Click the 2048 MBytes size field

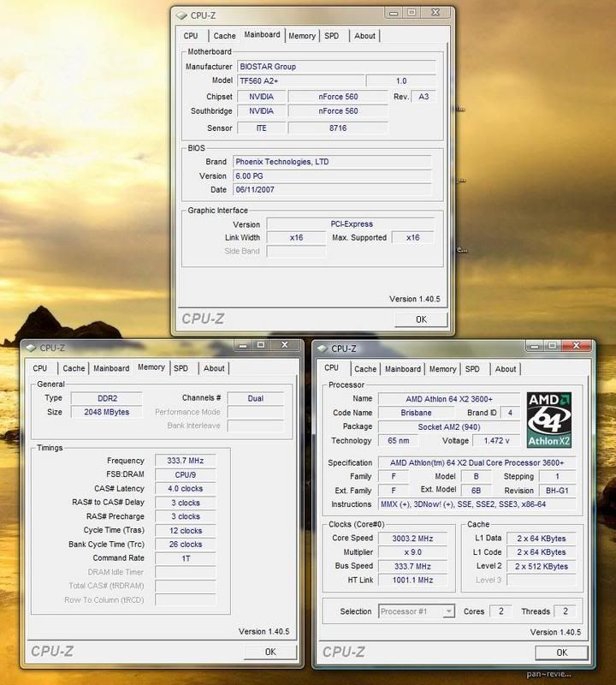tap(107, 413)
